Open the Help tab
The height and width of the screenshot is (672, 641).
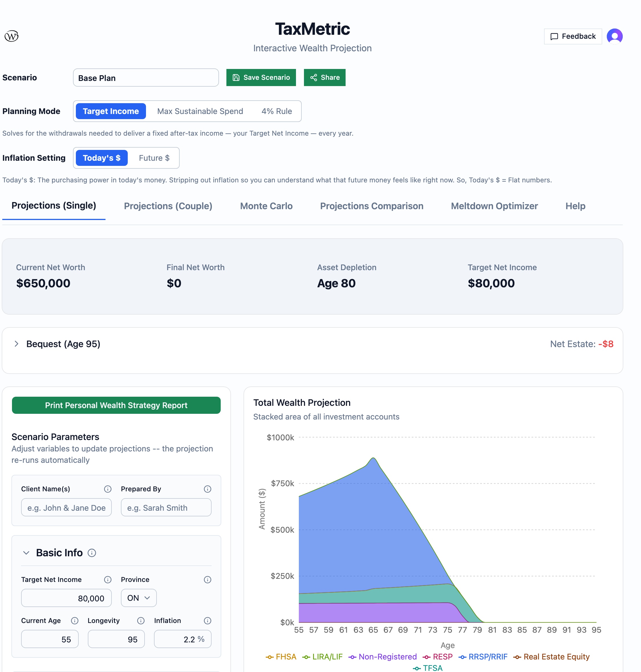point(575,206)
